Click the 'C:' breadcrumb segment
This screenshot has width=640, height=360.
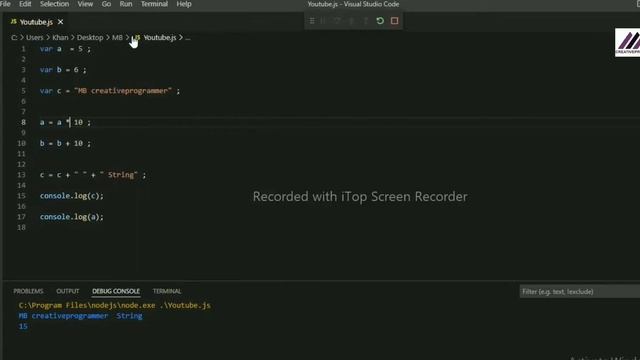(x=14, y=38)
